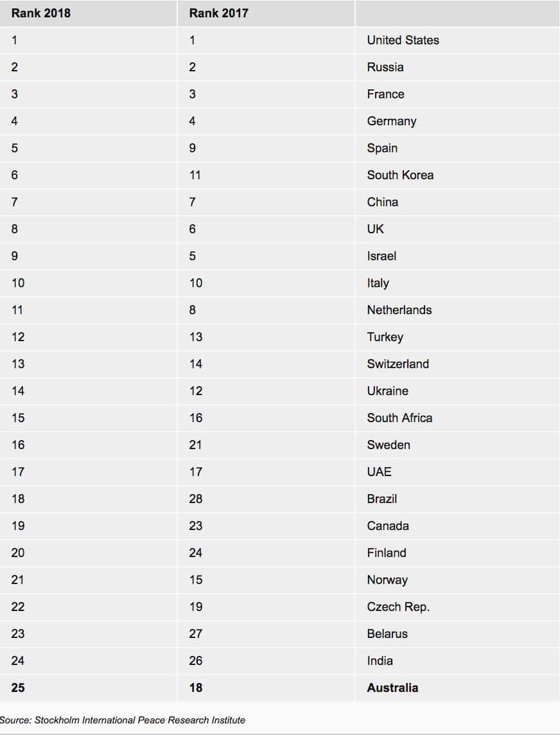The height and width of the screenshot is (735, 560).
Task: Click the Rank 2017 column header
Action: pos(218,13)
